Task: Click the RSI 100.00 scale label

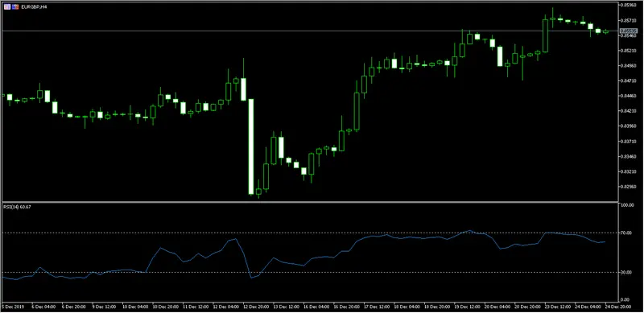Action: (x=627, y=205)
